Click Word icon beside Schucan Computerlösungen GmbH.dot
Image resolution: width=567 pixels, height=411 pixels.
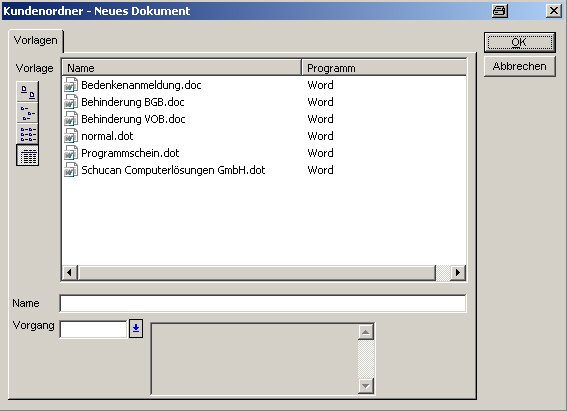71,170
